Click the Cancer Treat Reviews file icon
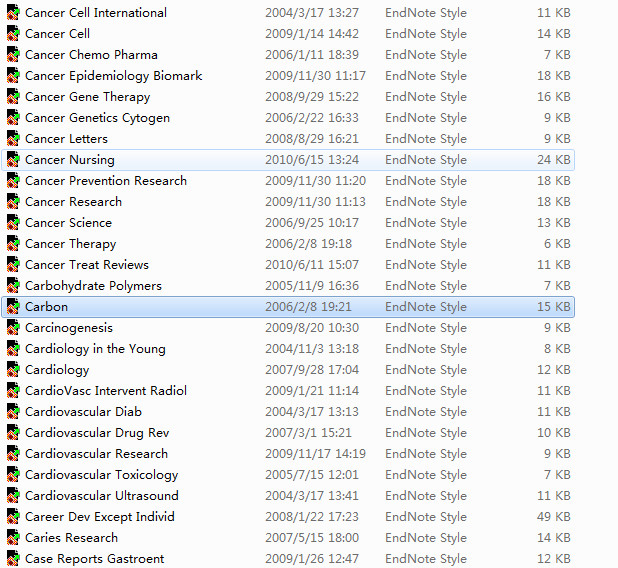618x568 pixels. (13, 264)
